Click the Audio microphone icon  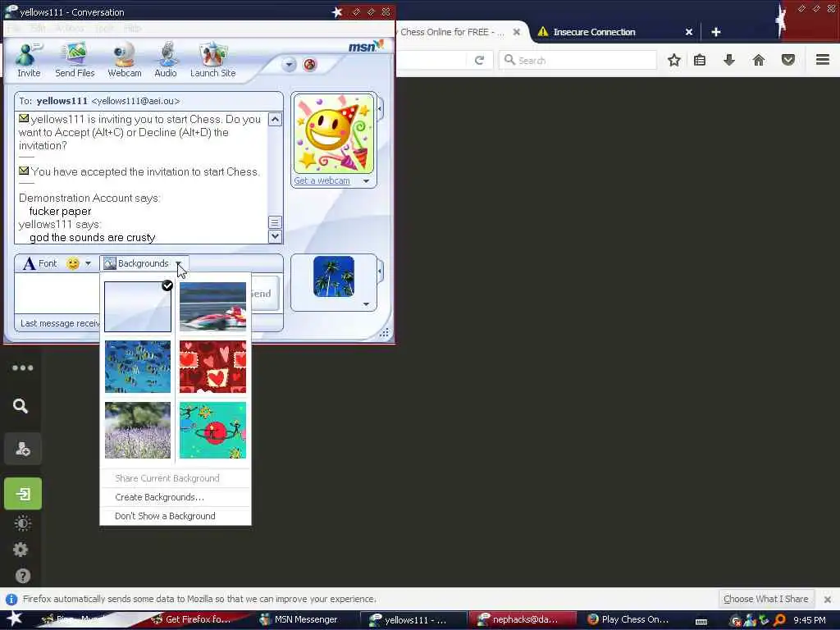pos(166,60)
